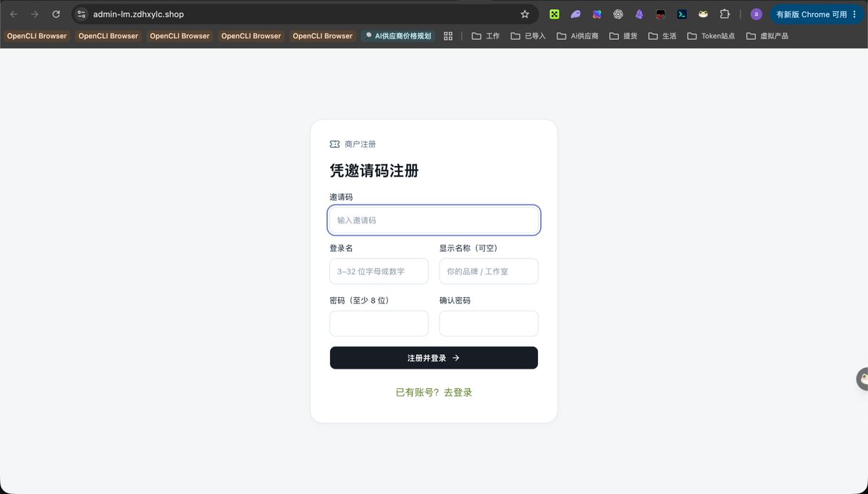
Task: Open the 虚拟产品 bookmark folder
Action: (767, 36)
